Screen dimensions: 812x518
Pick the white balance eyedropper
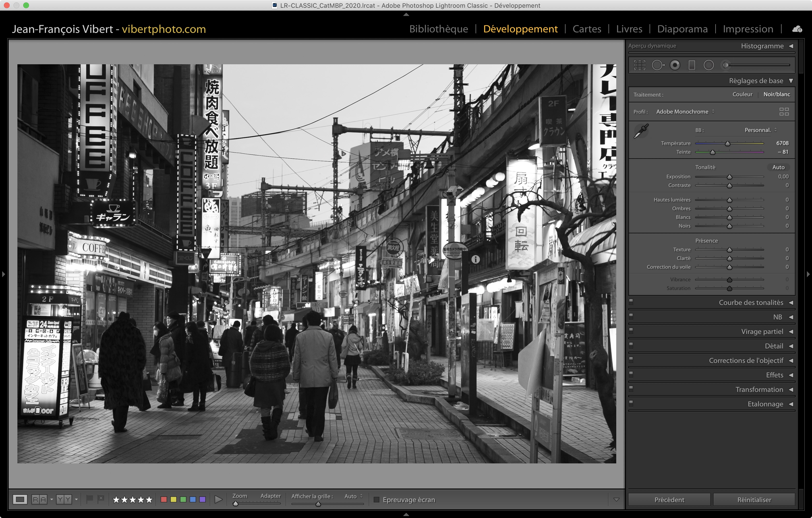tap(641, 131)
